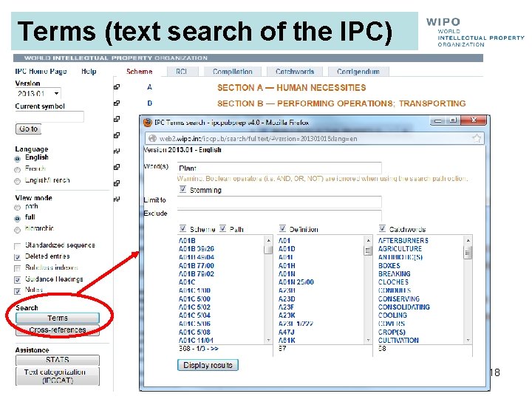Click the site identity globe icon in address bar

(x=153, y=138)
